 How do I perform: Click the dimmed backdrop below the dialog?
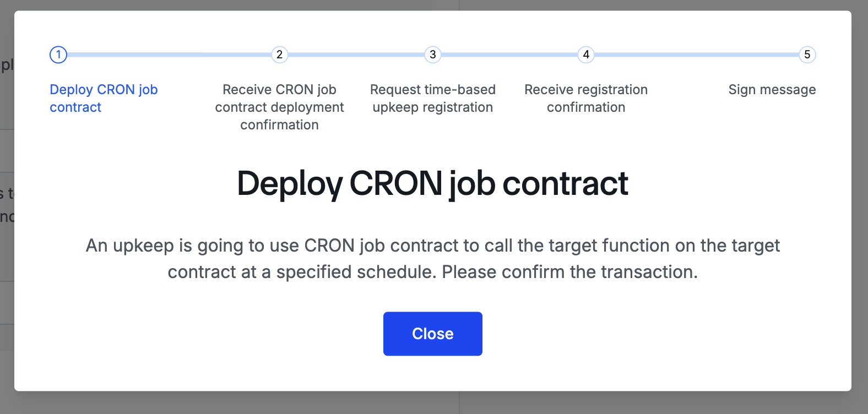pyautogui.click(x=434, y=403)
